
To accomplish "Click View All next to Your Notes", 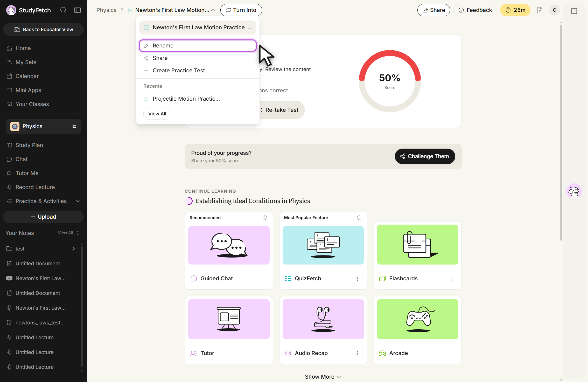I will click(65, 233).
